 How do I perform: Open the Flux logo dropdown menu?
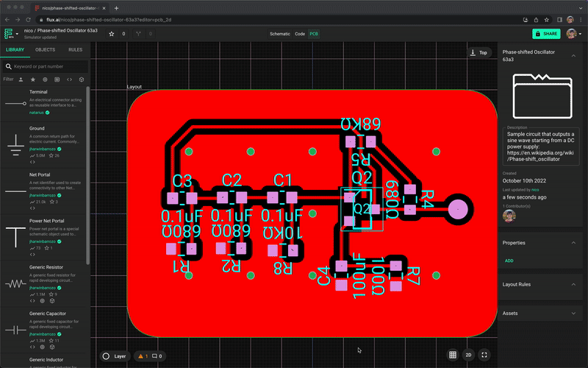[x=12, y=34]
